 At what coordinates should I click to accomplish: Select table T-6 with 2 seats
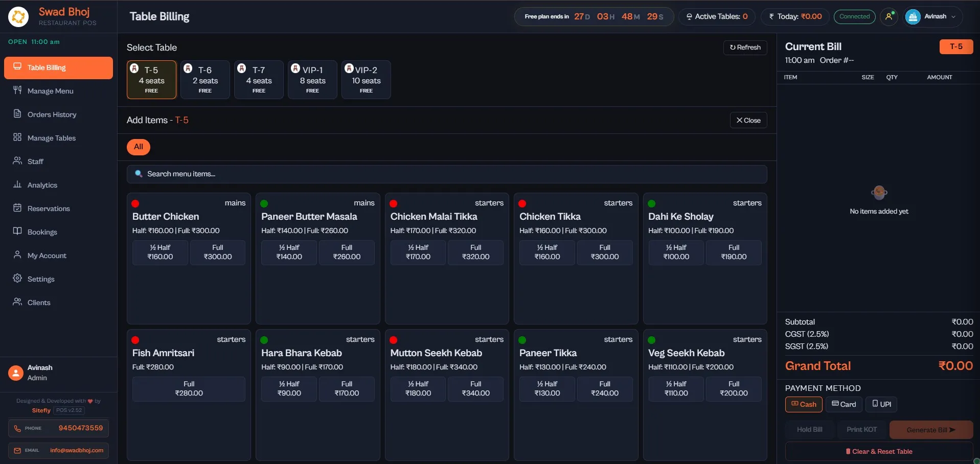click(x=205, y=80)
